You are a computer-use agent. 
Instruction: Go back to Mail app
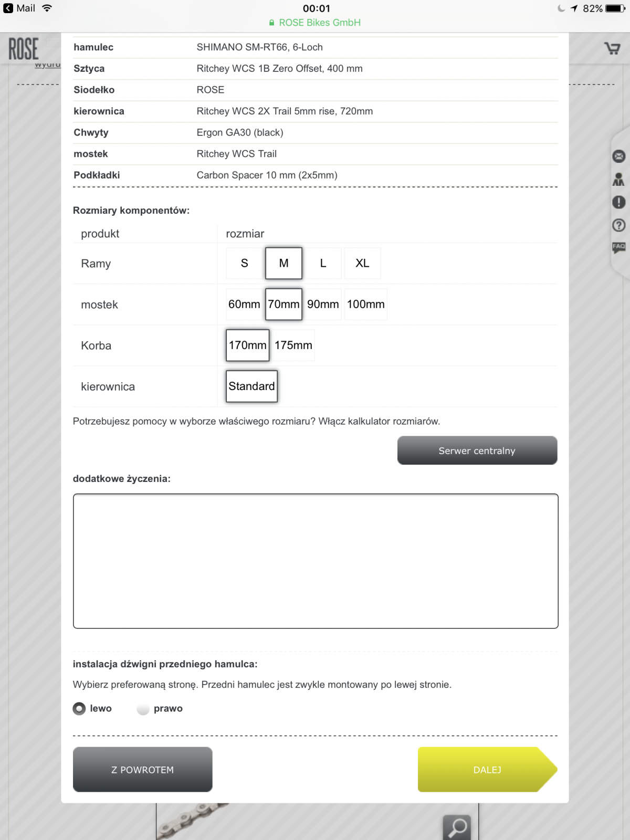click(19, 8)
